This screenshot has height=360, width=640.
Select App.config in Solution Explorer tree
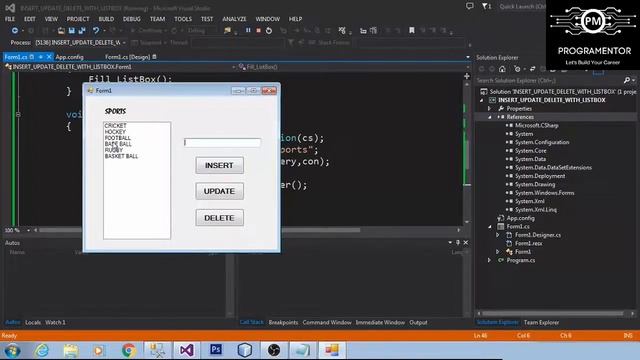pyautogui.click(x=520, y=218)
